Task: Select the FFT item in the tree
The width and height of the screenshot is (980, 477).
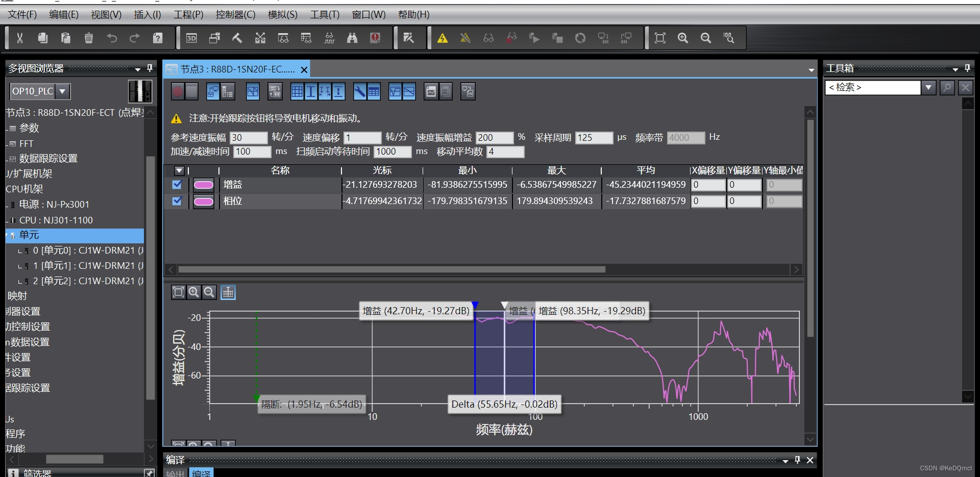Action: click(x=26, y=144)
